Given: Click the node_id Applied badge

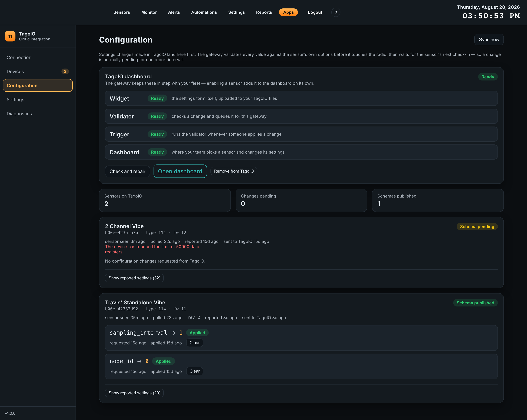Looking at the screenshot, I should click(x=163, y=361).
